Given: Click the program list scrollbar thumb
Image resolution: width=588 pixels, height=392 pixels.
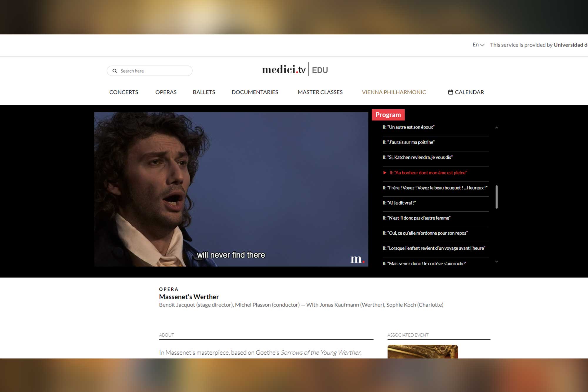Looking at the screenshot, I should click(497, 197).
